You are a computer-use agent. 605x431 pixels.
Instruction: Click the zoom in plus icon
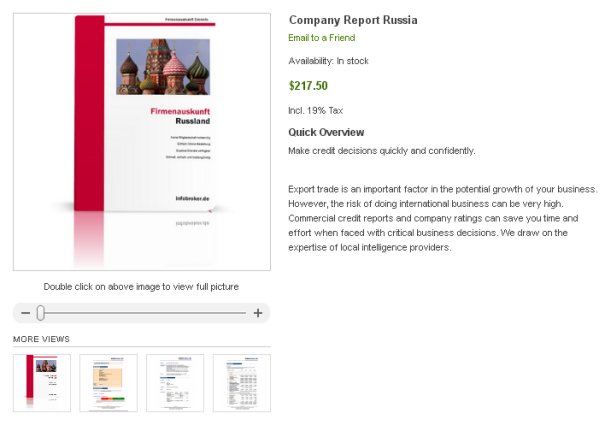(x=258, y=313)
